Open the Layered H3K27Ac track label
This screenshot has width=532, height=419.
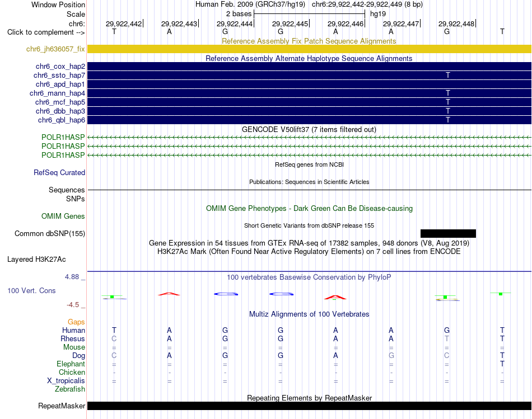36,260
